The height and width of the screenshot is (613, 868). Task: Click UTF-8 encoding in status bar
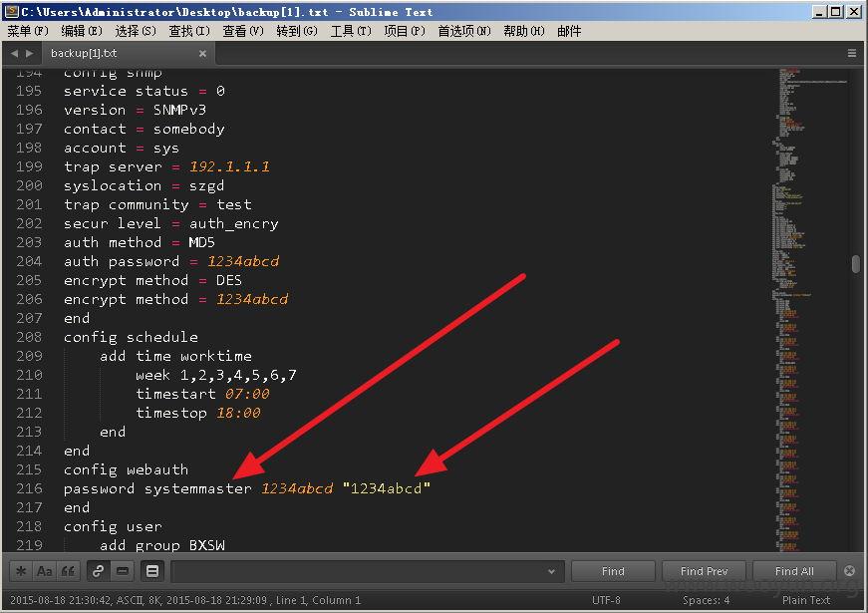click(x=606, y=600)
